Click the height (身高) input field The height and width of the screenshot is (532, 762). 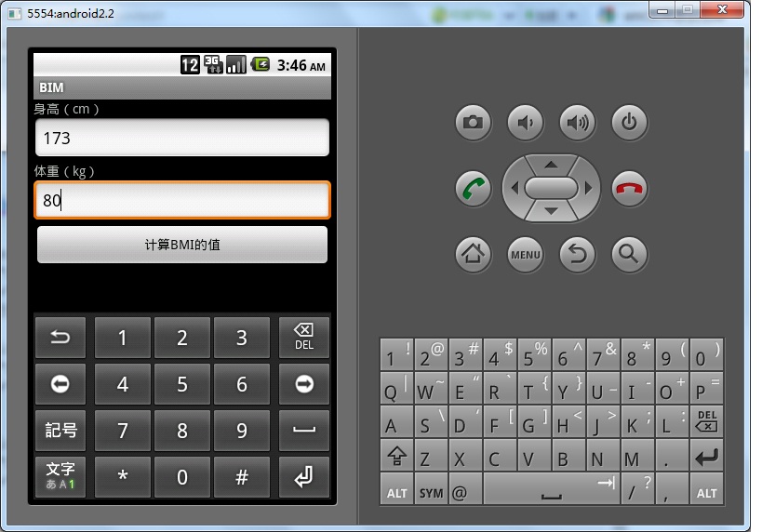click(182, 138)
